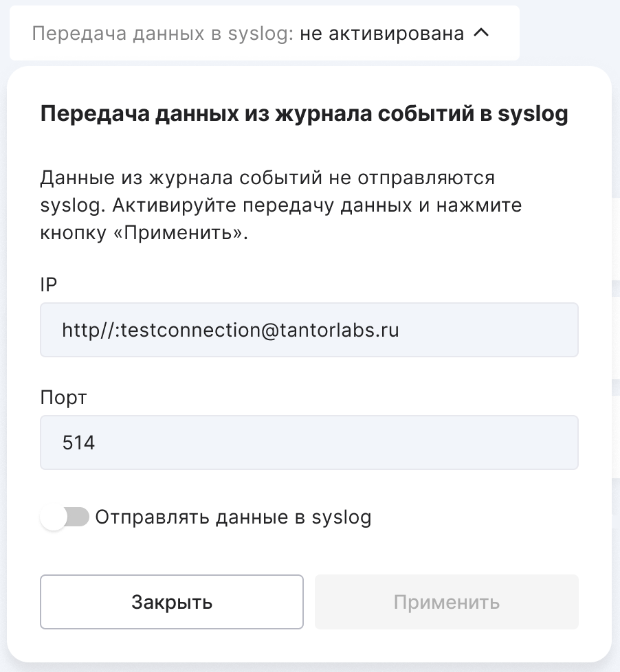Screen dimensions: 620x672
Task: Click the white knob of the syslog toggle
Action: coord(54,518)
